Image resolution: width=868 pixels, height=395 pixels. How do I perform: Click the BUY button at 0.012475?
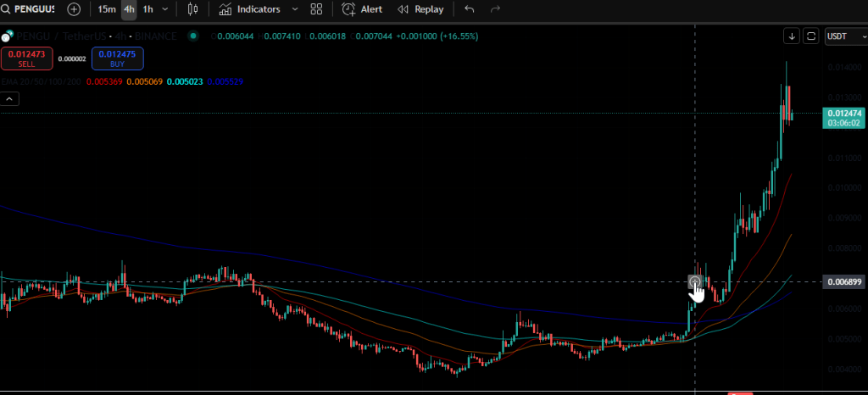(x=117, y=58)
